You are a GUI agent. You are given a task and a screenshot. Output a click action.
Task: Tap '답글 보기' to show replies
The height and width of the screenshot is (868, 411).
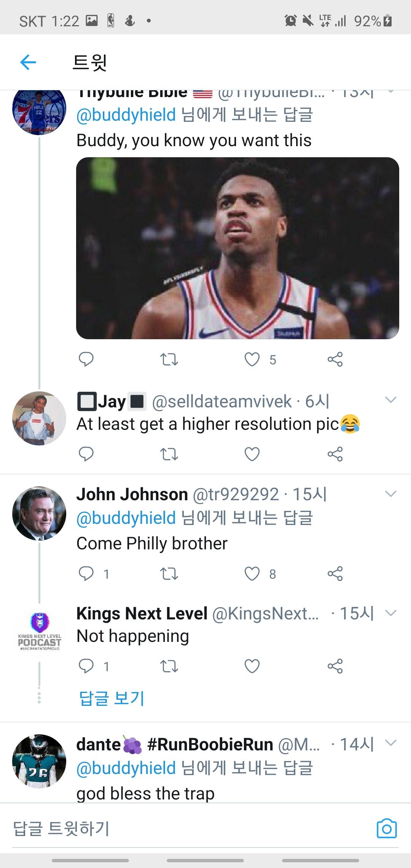[112, 698]
